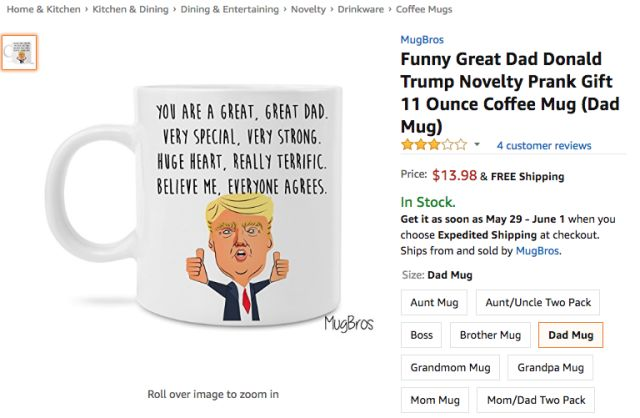The height and width of the screenshot is (418, 640).
Task: Open the MugBros brand link above title
Action: (x=422, y=40)
